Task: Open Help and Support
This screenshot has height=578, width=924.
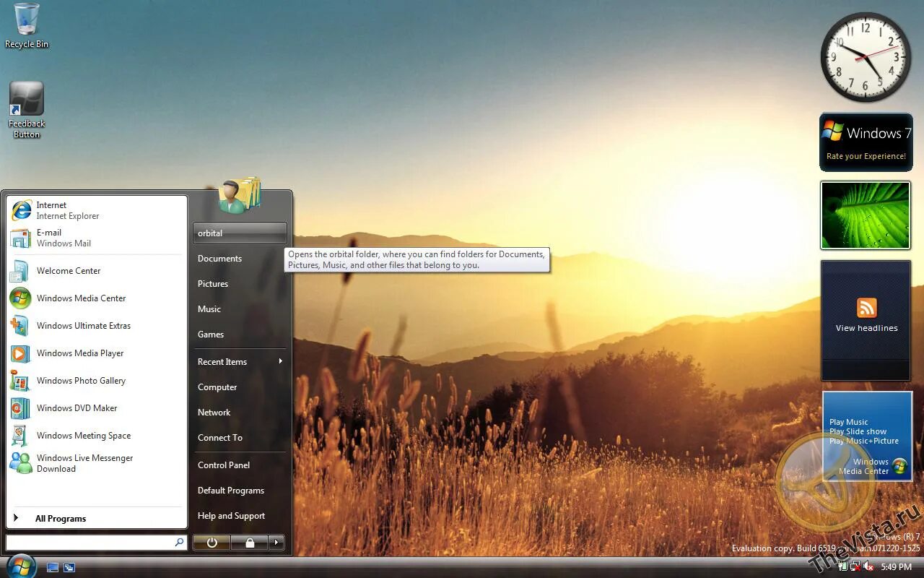Action: 240,516
